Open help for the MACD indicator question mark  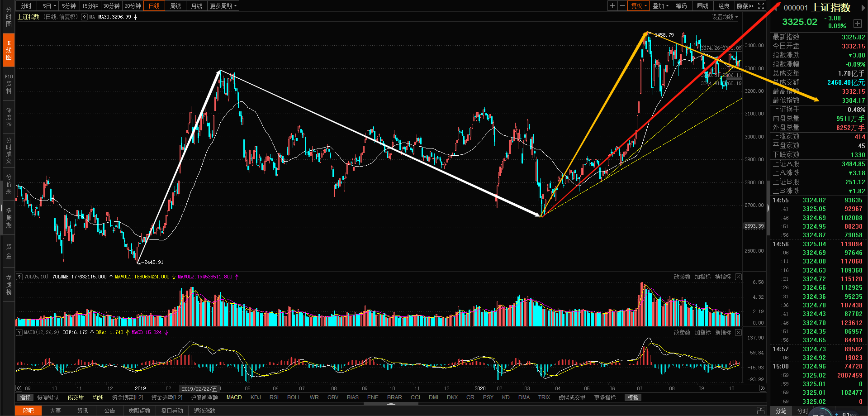19,332
